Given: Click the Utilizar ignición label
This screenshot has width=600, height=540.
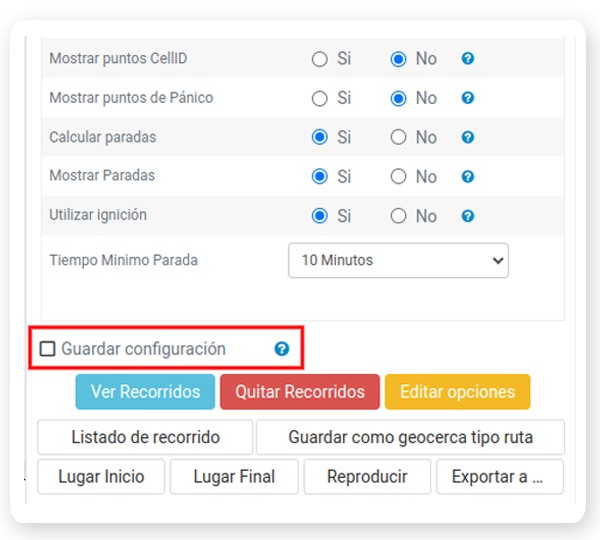Looking at the screenshot, I should [x=98, y=215].
